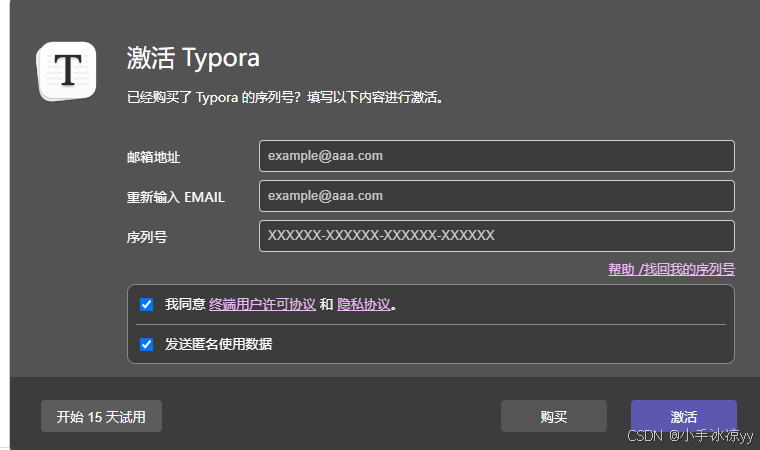The image size is (760, 450).
Task: Click the 激活 activate button
Action: 683,416
